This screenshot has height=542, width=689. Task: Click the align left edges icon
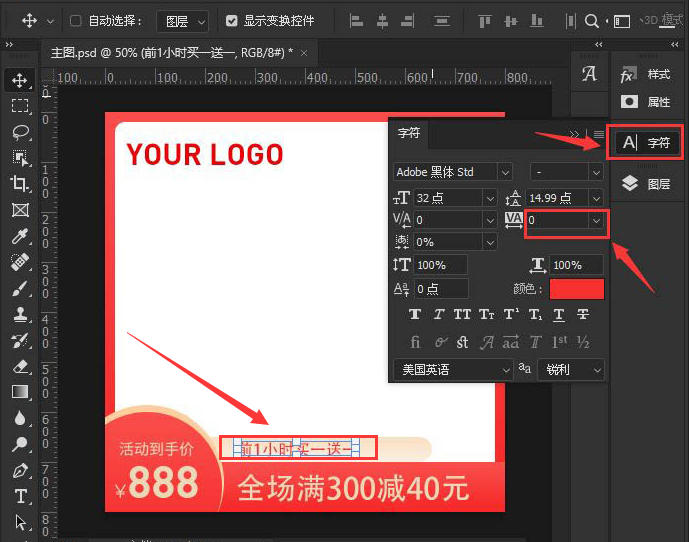click(356, 21)
